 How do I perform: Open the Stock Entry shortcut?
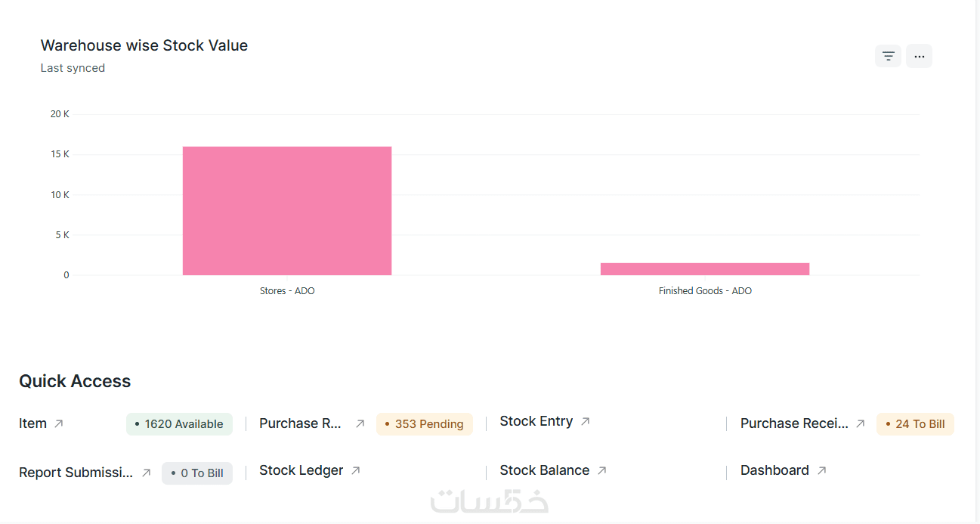tap(536, 422)
